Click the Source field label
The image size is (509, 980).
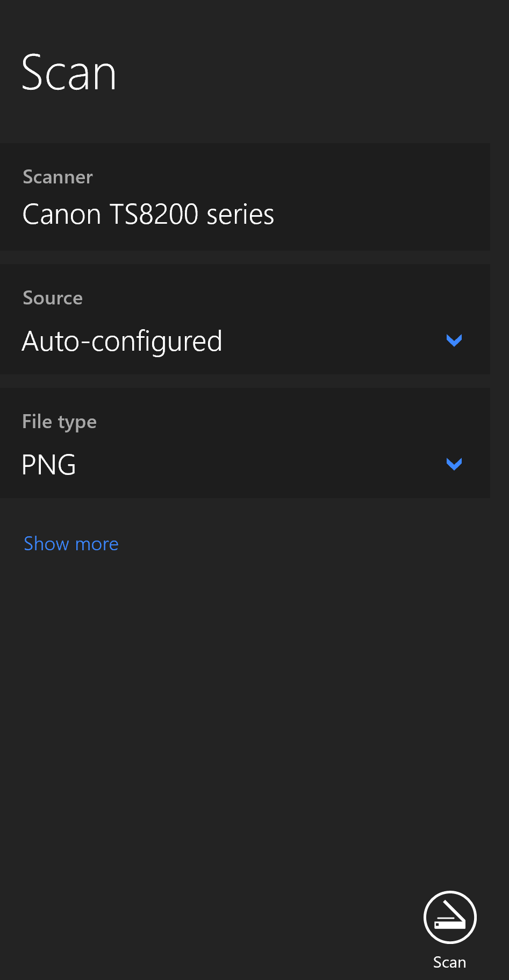pyautogui.click(x=53, y=298)
